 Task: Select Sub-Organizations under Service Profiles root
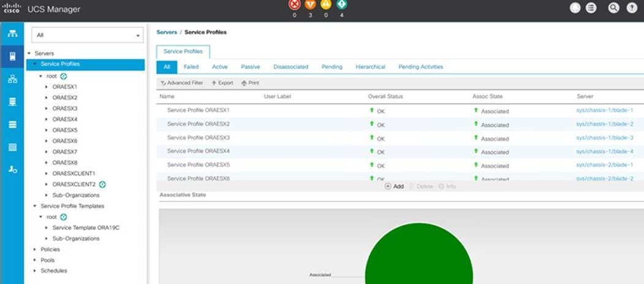coord(76,195)
